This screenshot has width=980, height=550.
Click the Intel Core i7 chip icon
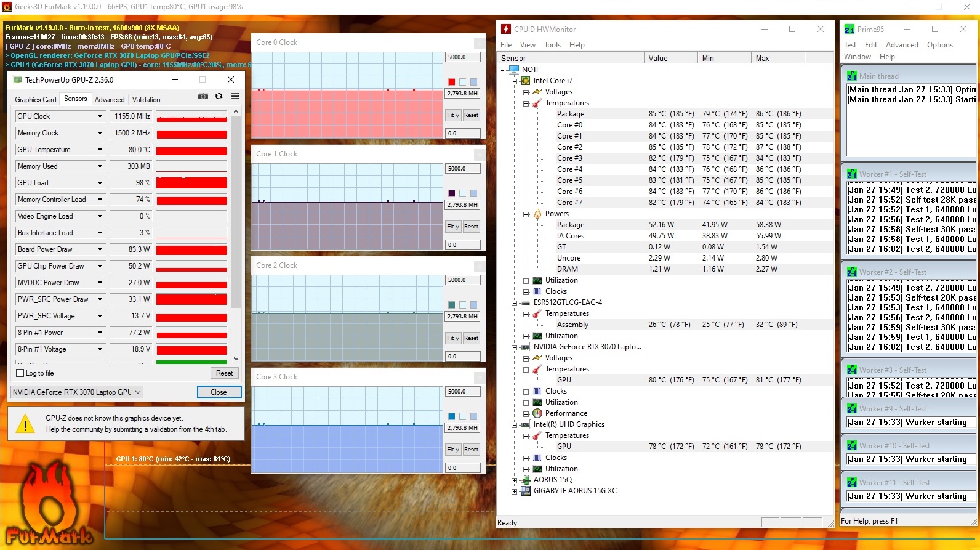[x=526, y=81]
